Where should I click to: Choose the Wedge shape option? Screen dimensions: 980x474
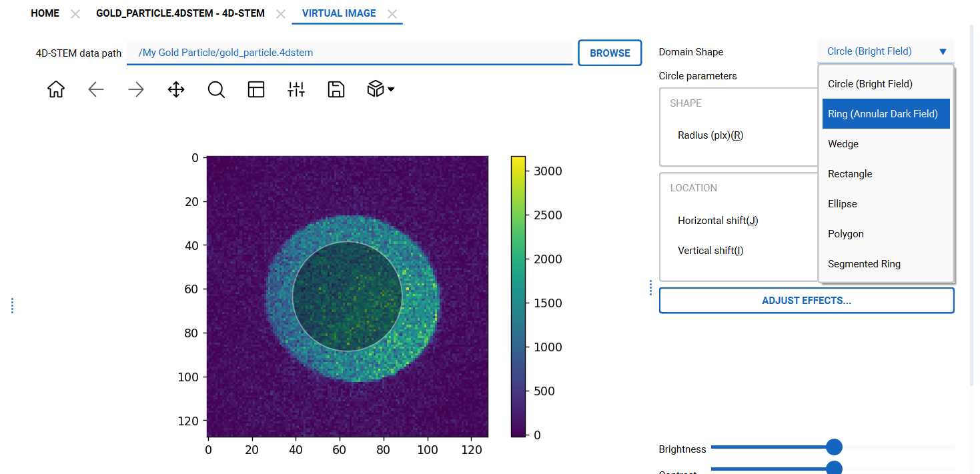coord(886,144)
